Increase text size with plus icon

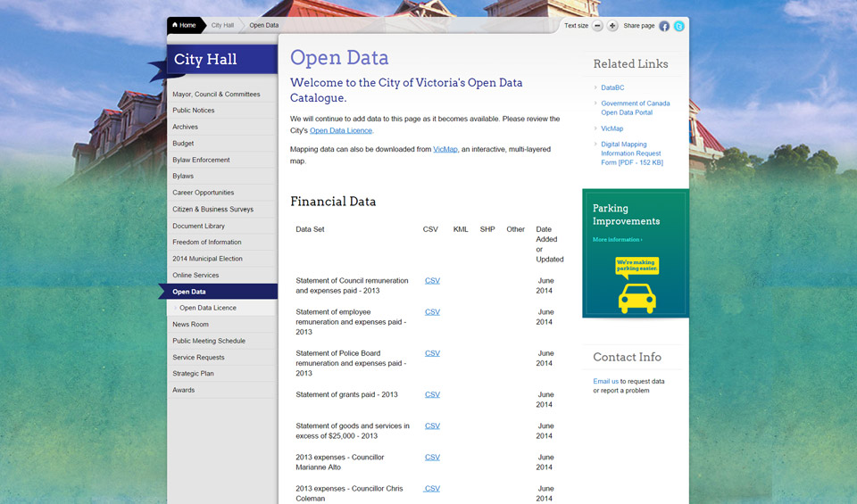[612, 26]
